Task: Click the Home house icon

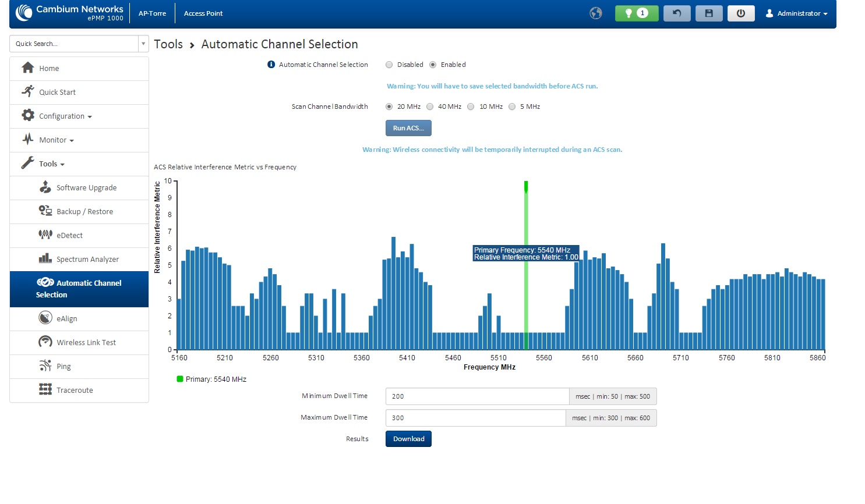Action: 27,68
